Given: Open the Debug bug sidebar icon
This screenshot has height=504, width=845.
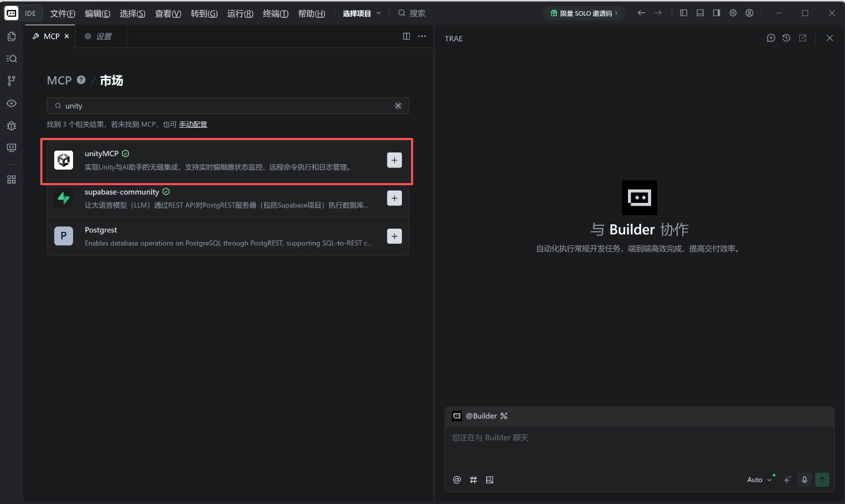Looking at the screenshot, I should coord(11,126).
